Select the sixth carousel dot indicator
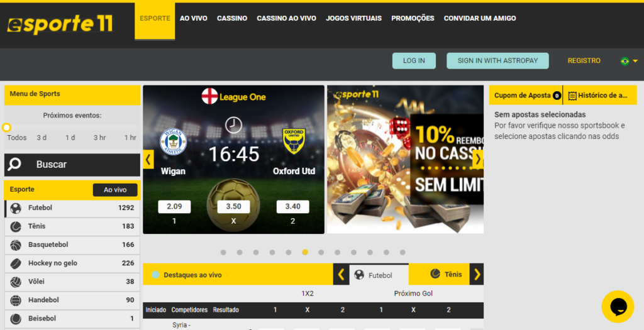This screenshot has height=330, width=644. coord(305,253)
